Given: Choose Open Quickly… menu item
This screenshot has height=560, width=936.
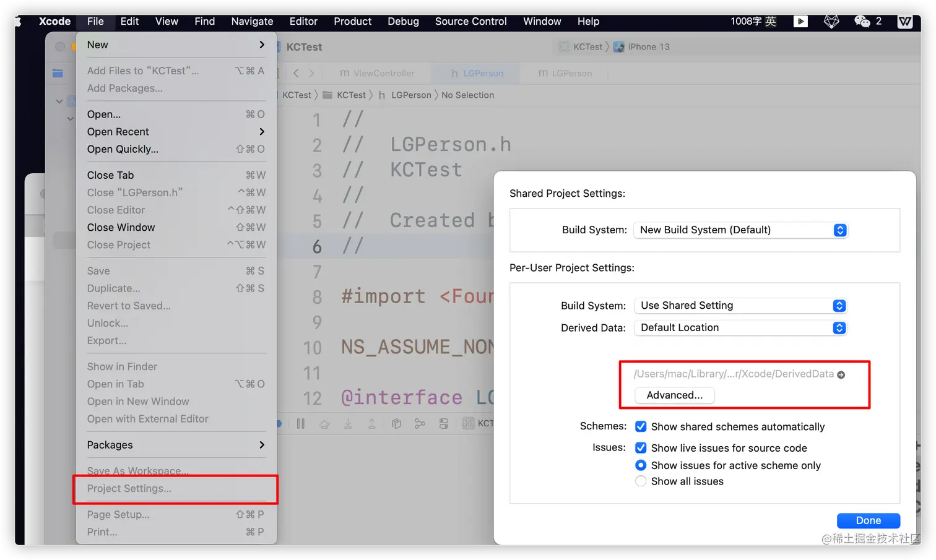Looking at the screenshot, I should point(176,149).
